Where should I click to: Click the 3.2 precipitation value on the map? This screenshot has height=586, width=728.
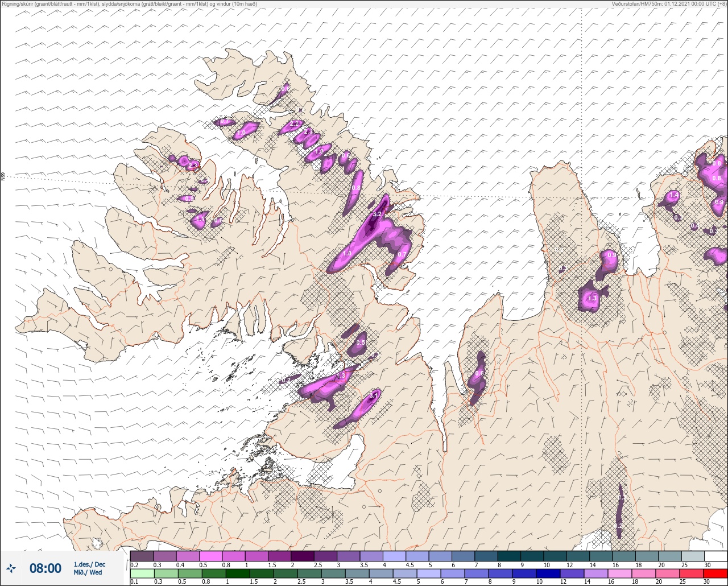tap(377, 214)
